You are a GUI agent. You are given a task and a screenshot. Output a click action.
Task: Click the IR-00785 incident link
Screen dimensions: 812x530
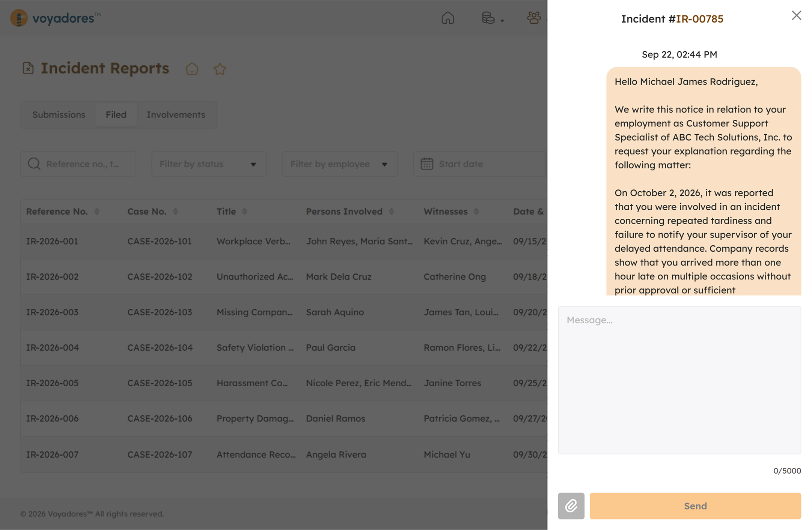(699, 19)
